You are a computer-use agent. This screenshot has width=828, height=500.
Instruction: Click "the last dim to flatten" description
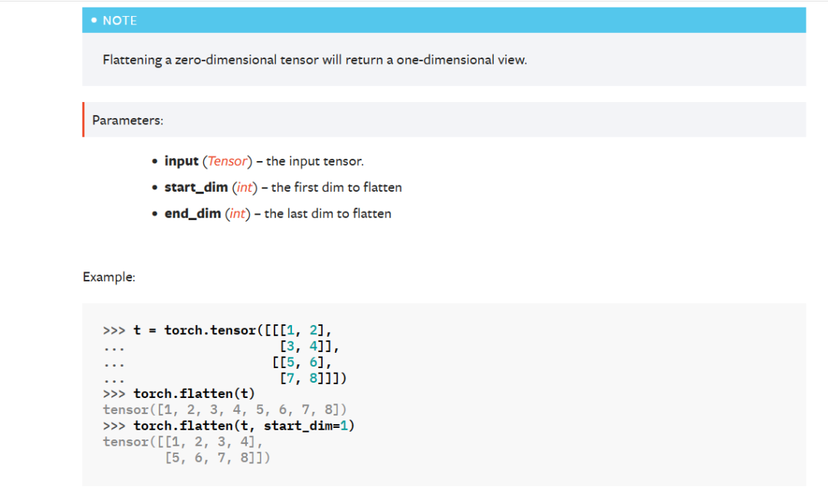tap(327, 213)
